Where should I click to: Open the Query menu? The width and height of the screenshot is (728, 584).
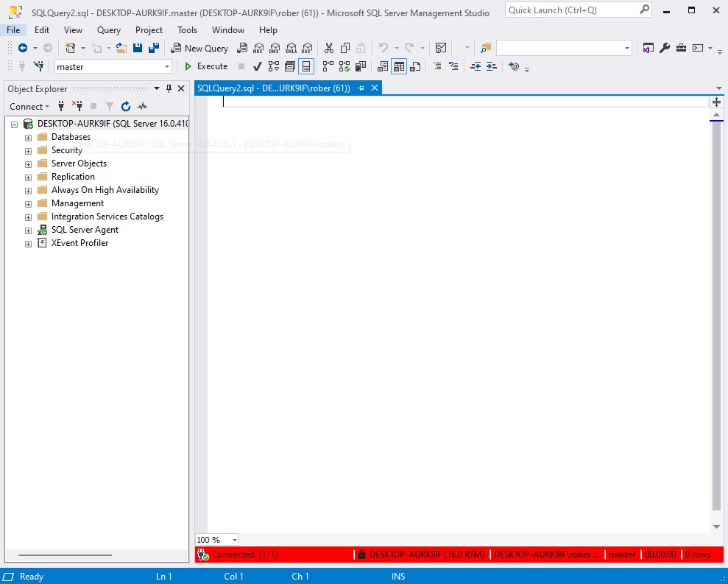pos(108,30)
